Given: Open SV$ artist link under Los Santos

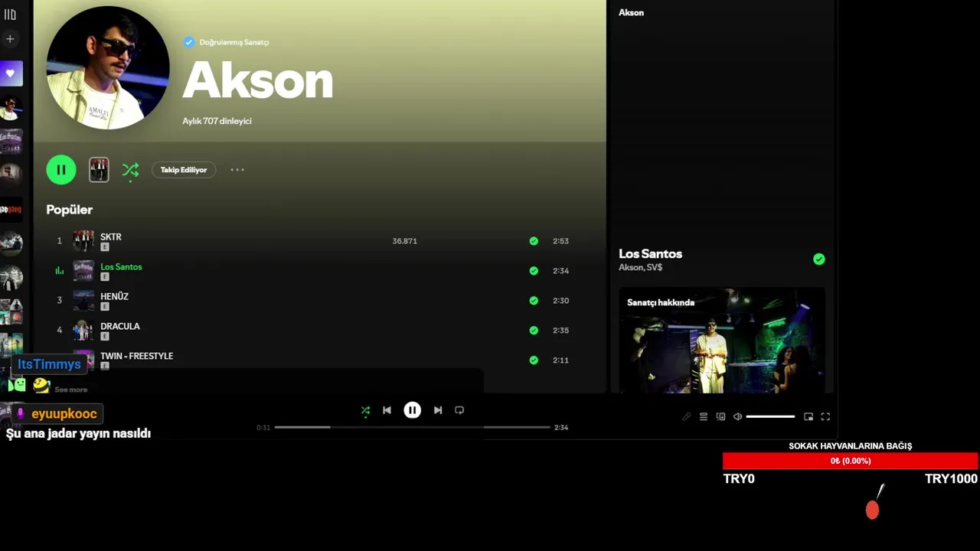Looking at the screenshot, I should pyautogui.click(x=655, y=268).
